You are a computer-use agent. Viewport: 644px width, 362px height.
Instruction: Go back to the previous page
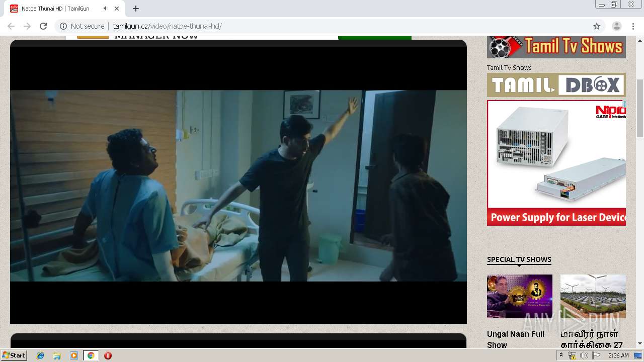[x=11, y=26]
